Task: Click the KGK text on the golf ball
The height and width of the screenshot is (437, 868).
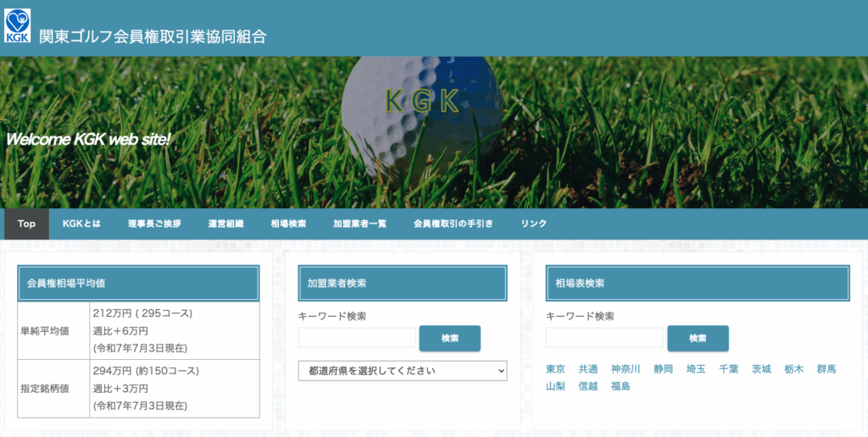Action: (x=422, y=101)
